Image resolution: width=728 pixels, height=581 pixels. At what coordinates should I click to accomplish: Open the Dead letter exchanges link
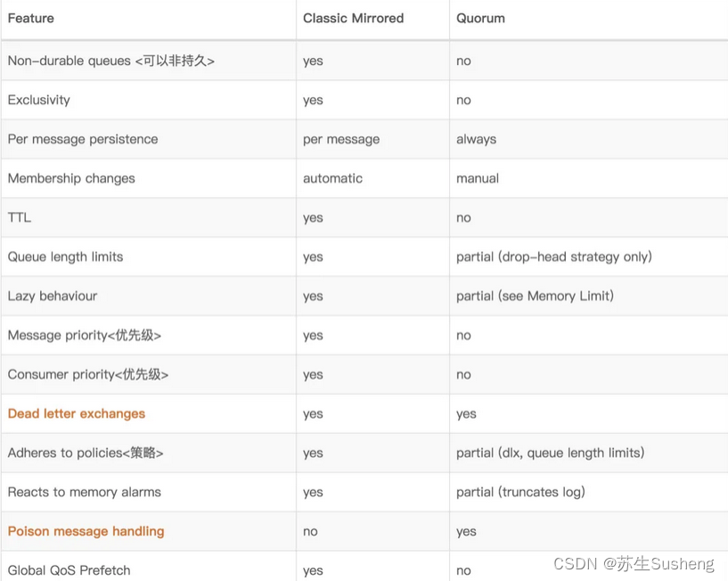[x=77, y=413]
